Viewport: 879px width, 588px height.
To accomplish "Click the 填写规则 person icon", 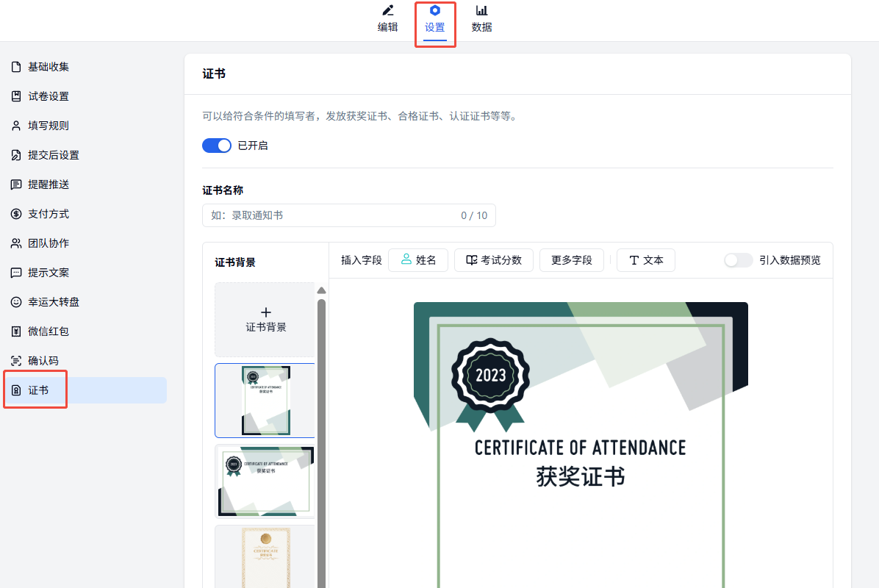I will click(x=16, y=126).
